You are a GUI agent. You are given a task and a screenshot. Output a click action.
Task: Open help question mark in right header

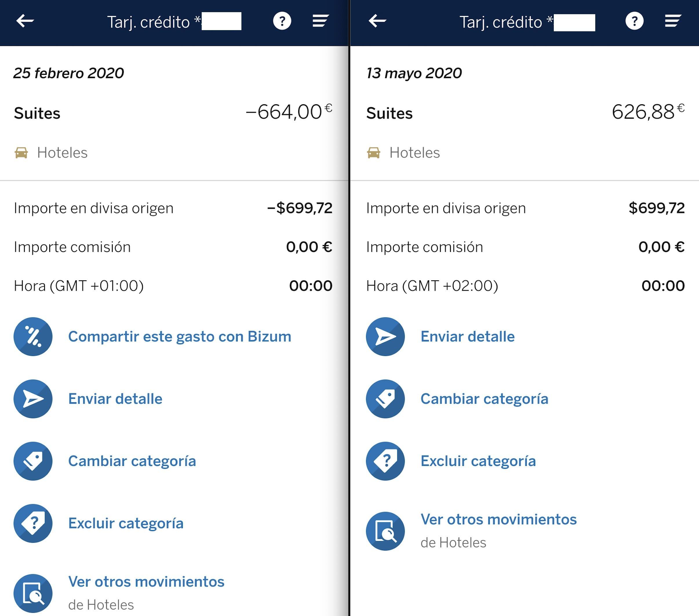pos(634,21)
